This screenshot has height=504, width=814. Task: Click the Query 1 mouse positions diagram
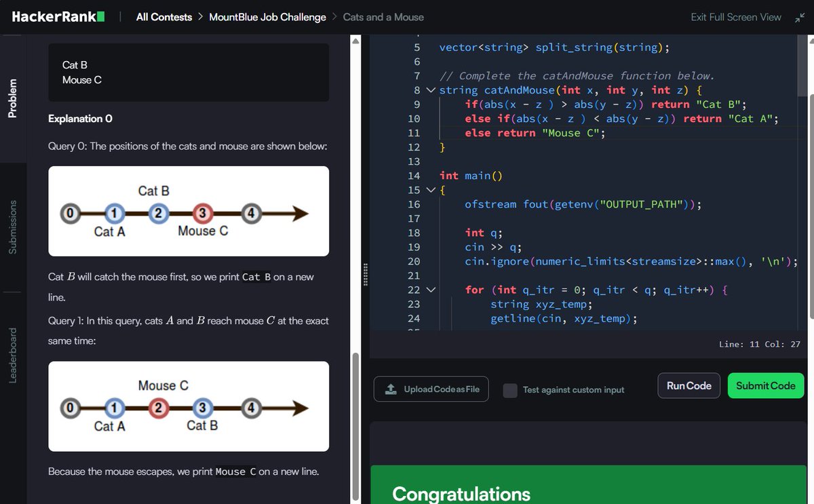point(189,406)
